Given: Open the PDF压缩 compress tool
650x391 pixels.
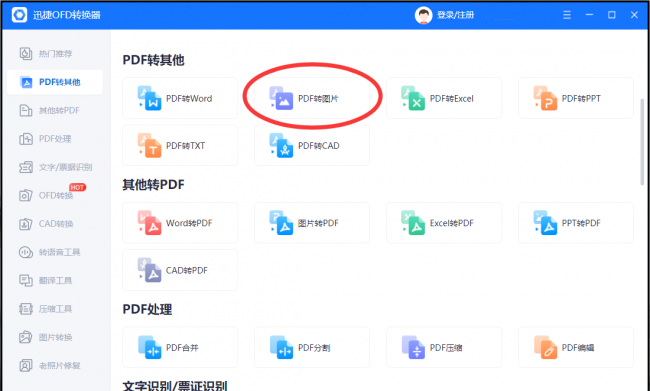Looking at the screenshot, I should coord(444,347).
